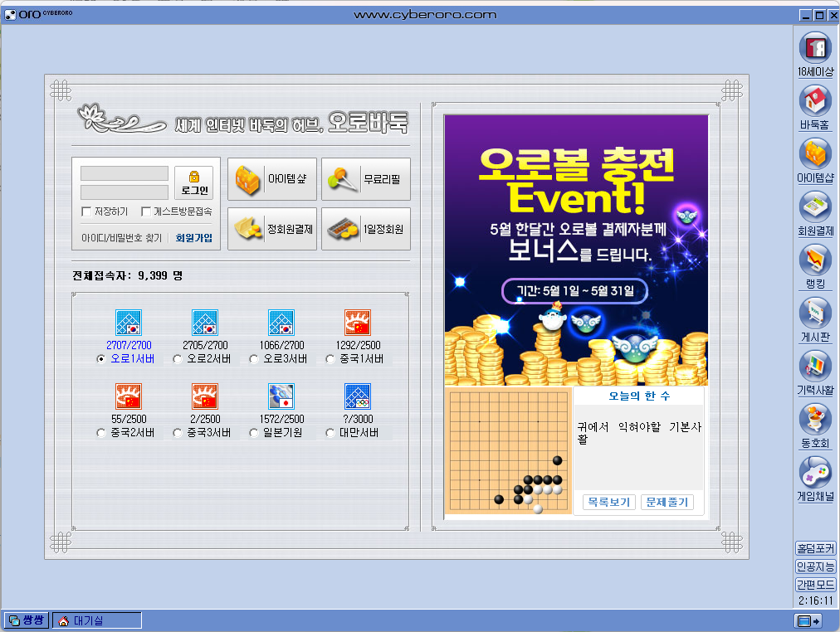This screenshot has height=632, width=840.
Task: Click the 중국1서버 China flag icon
Action: (x=357, y=323)
